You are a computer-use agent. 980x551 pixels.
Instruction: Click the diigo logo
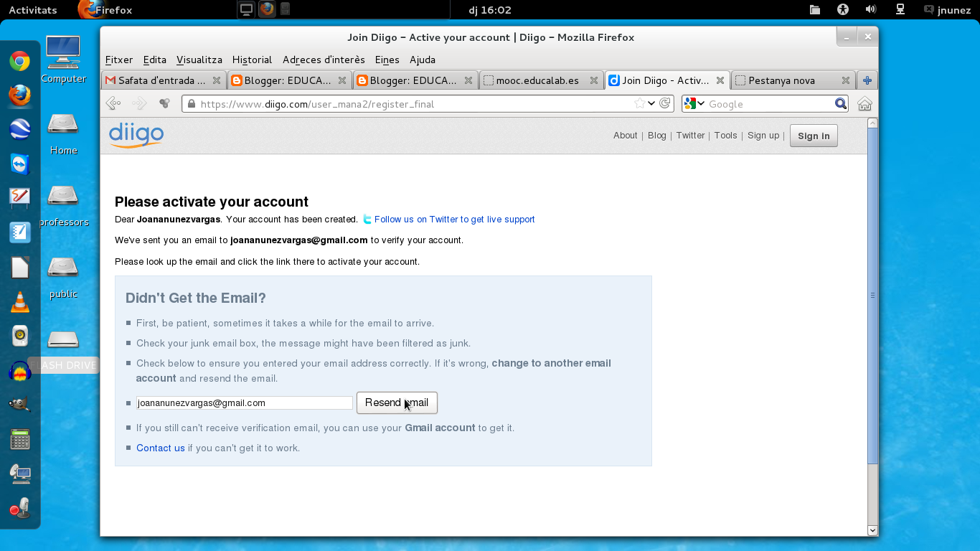(136, 135)
